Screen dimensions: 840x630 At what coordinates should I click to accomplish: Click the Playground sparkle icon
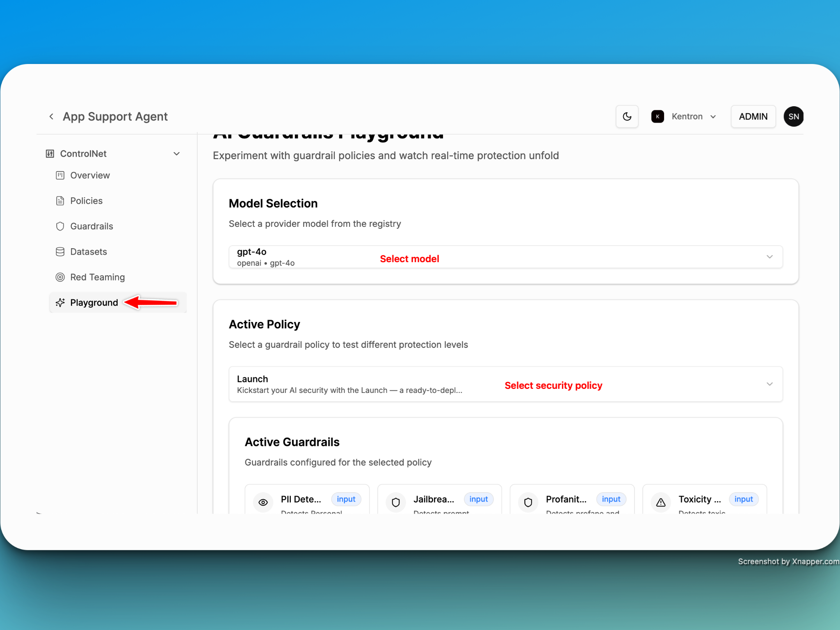click(60, 303)
